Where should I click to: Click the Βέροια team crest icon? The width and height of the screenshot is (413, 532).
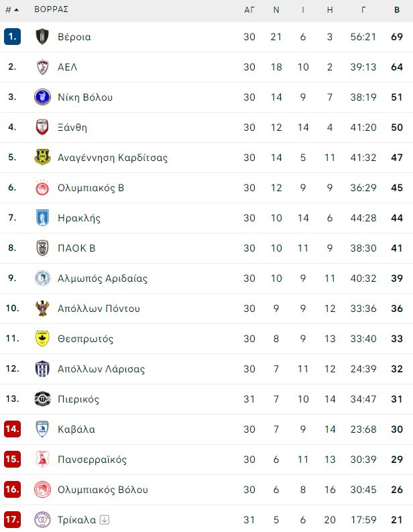[x=42, y=37]
